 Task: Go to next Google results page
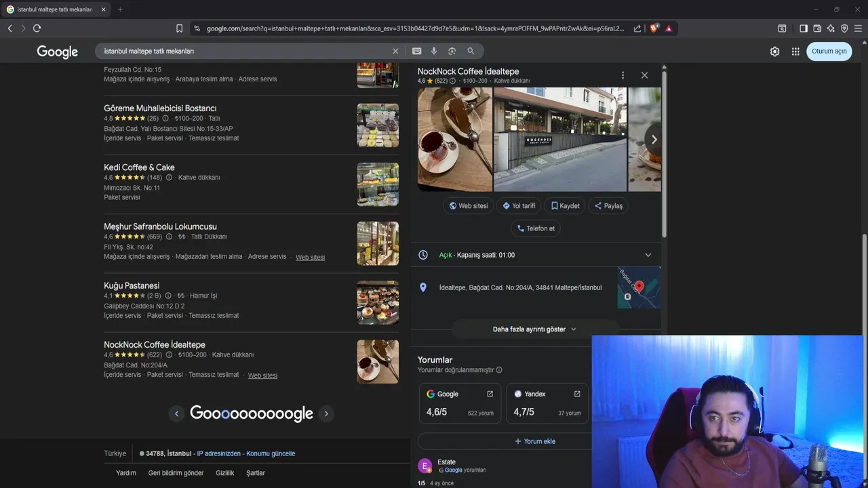pos(326,414)
